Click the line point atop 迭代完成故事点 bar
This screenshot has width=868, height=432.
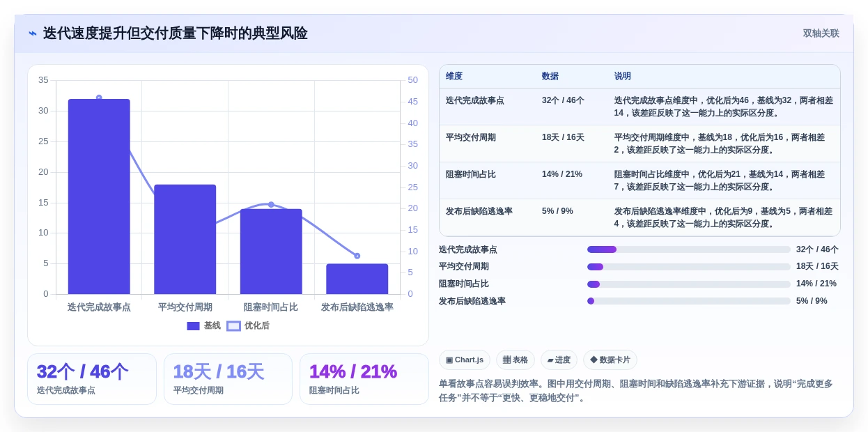point(99,98)
